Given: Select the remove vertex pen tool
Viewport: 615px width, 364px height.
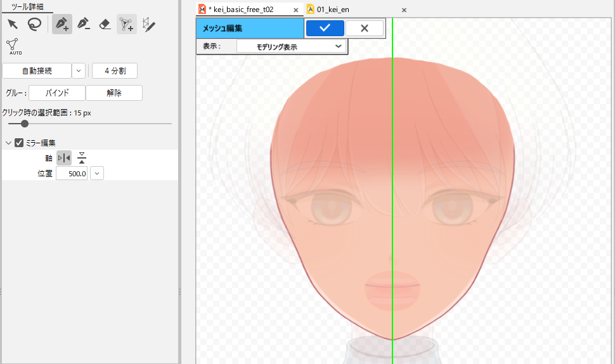Looking at the screenshot, I should pos(83,25).
